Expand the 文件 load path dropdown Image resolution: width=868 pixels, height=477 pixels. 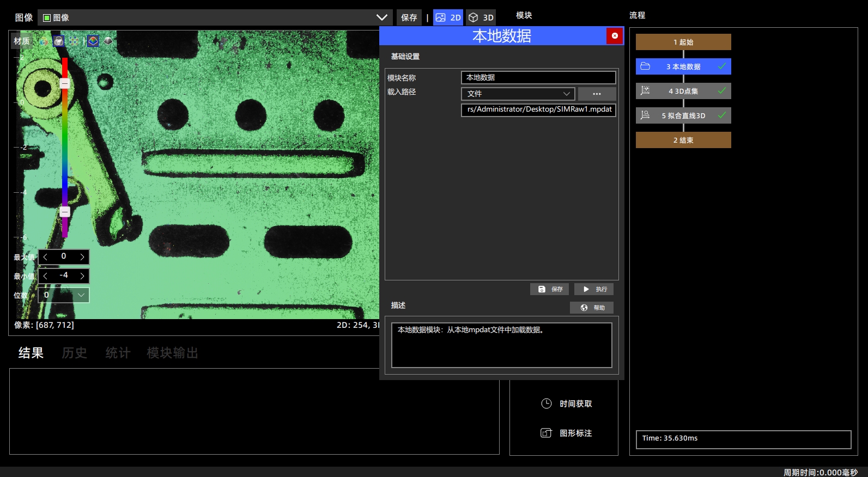click(518, 94)
